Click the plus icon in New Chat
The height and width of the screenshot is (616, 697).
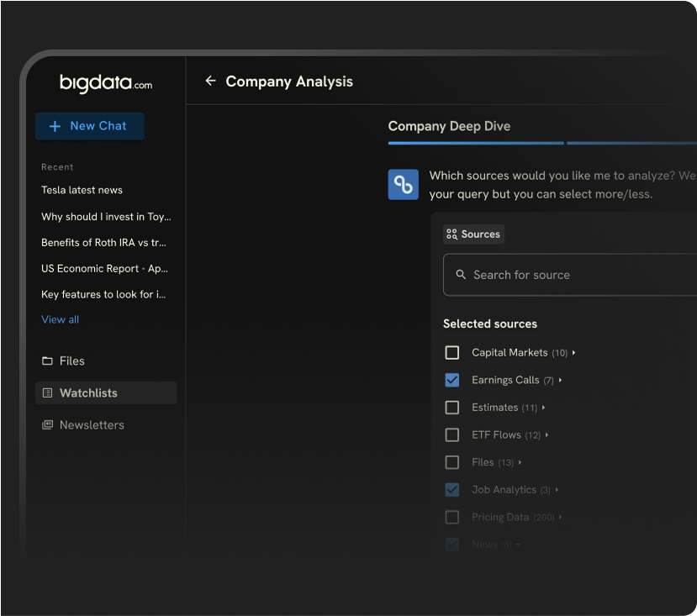[55, 127]
